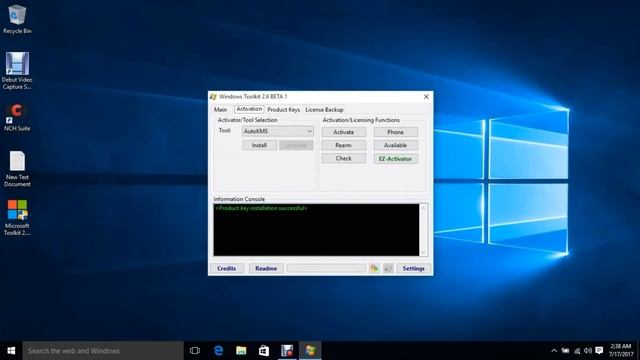Viewport: 640px width, 360px height.
Task: Open the Store from the taskbar
Action: point(264,351)
